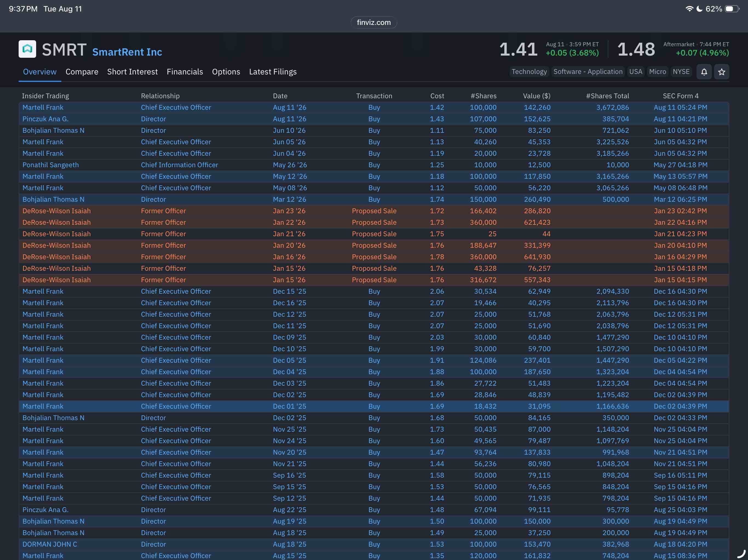748x560 pixels.
Task: Click the Jan 21 '26 date cell
Action: coord(289,234)
